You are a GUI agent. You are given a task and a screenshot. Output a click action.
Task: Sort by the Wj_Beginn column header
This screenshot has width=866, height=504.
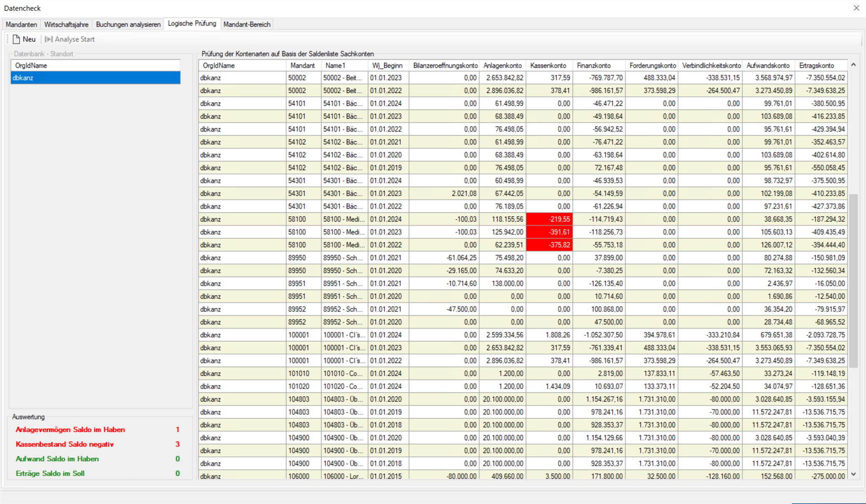pyautogui.click(x=388, y=66)
